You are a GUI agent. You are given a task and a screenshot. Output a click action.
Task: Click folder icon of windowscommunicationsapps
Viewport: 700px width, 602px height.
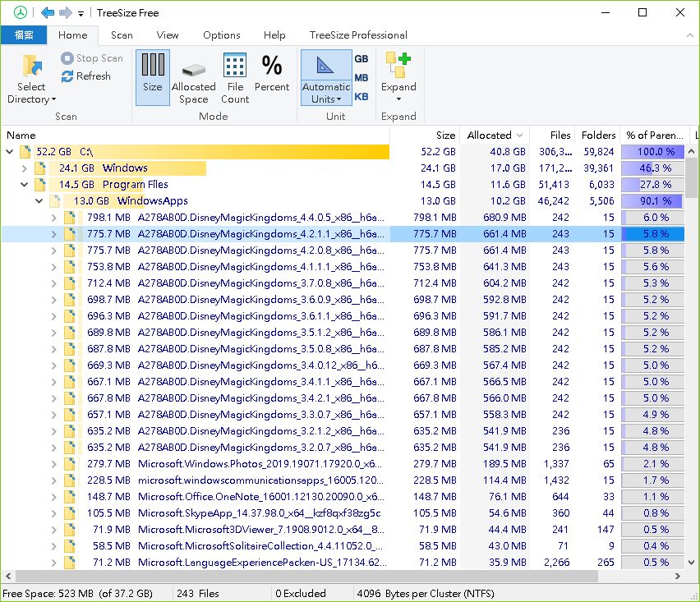click(x=69, y=480)
